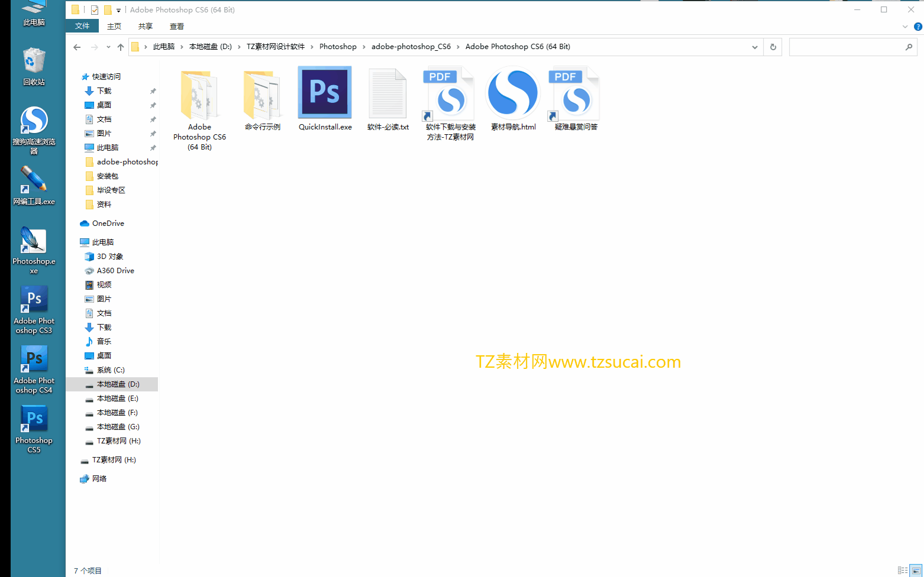Select OneDrive in navigation pane
Image resolution: width=924 pixels, height=577 pixels.
(x=108, y=223)
